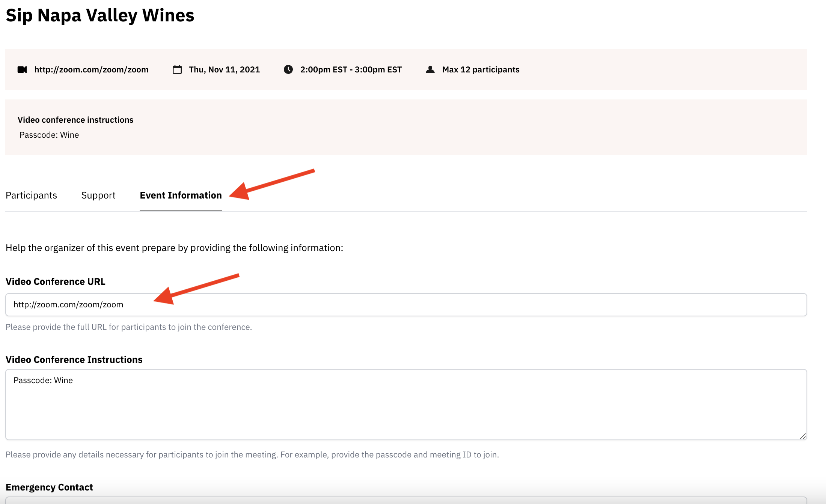Select the Event Information tab
The height and width of the screenshot is (504, 826).
pyautogui.click(x=181, y=196)
